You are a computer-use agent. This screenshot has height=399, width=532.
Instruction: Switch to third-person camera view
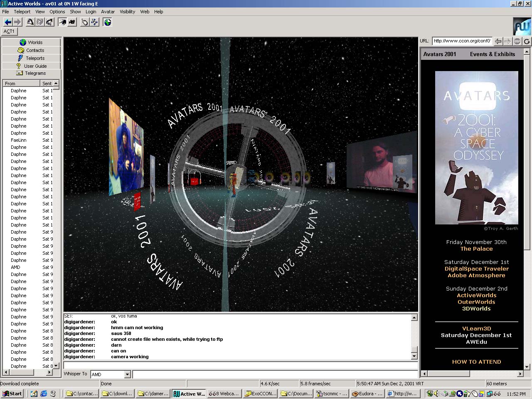pos(72,22)
